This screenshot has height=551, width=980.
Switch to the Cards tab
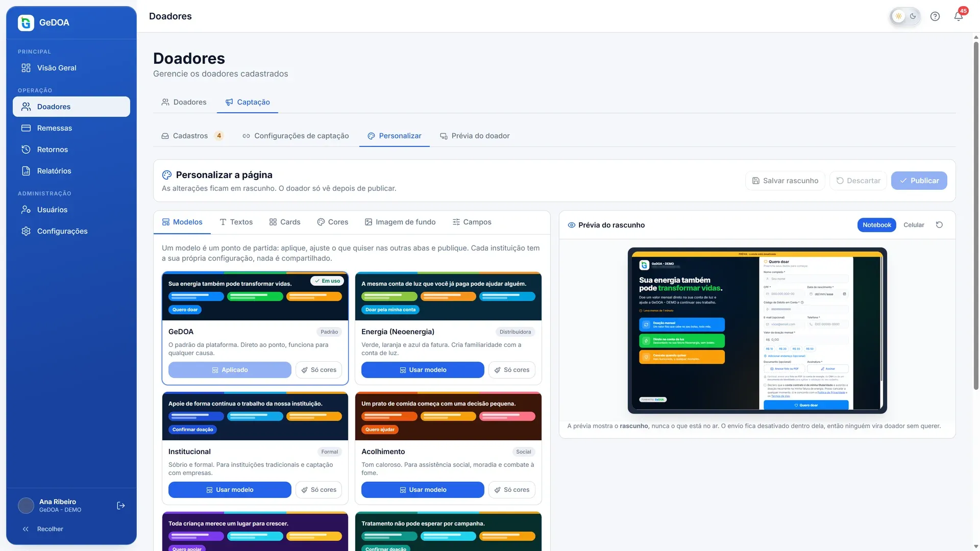(285, 222)
